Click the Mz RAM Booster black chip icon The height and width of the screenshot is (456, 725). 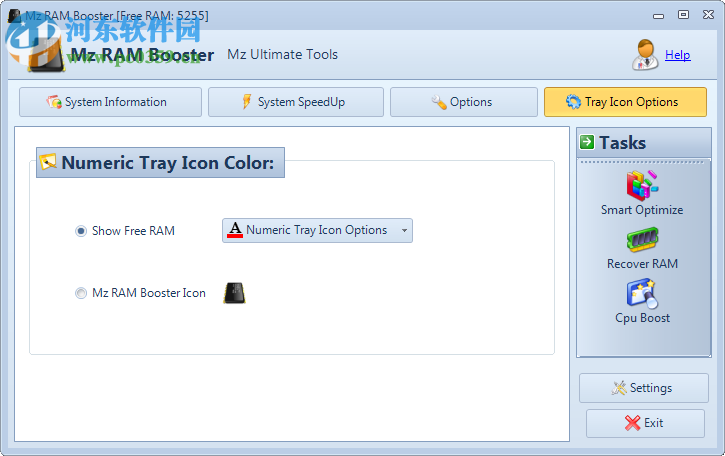point(234,293)
